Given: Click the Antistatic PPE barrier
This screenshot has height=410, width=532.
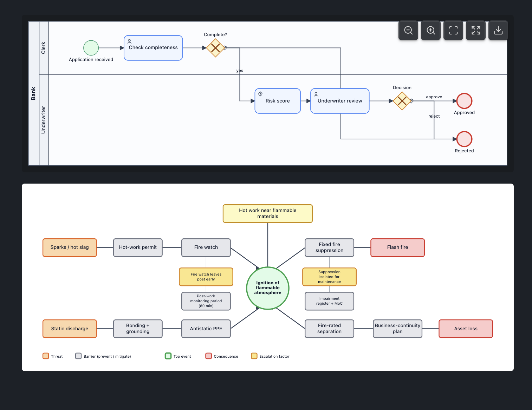Looking at the screenshot, I should [206, 329].
